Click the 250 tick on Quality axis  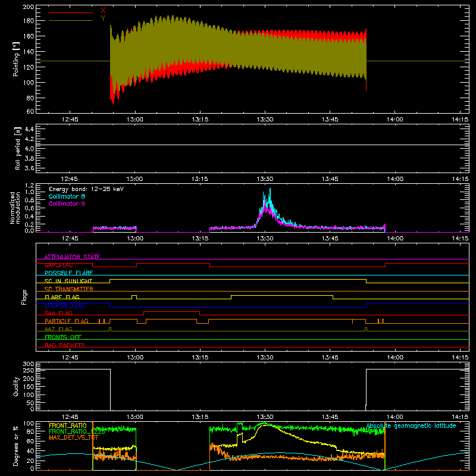point(29,371)
